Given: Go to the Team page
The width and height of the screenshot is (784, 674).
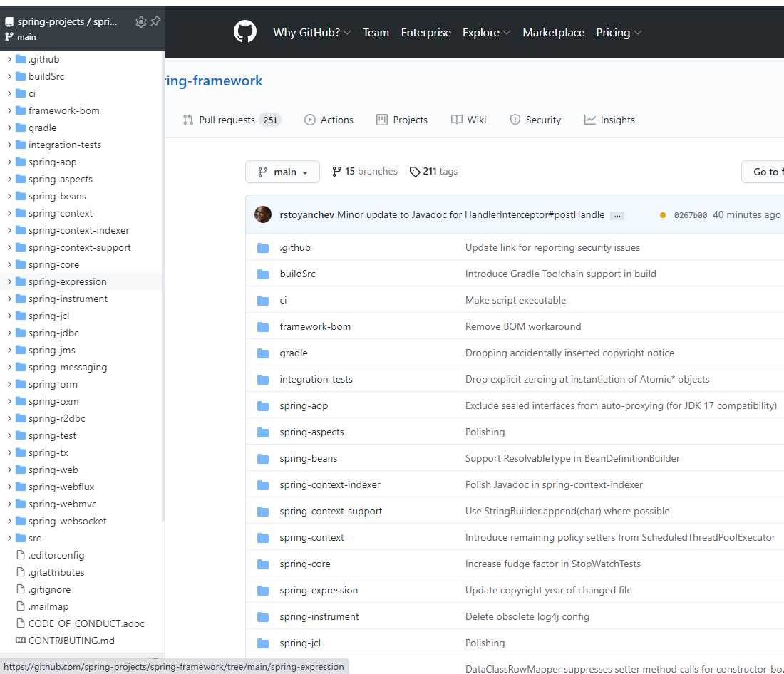Looking at the screenshot, I should coord(376,33).
